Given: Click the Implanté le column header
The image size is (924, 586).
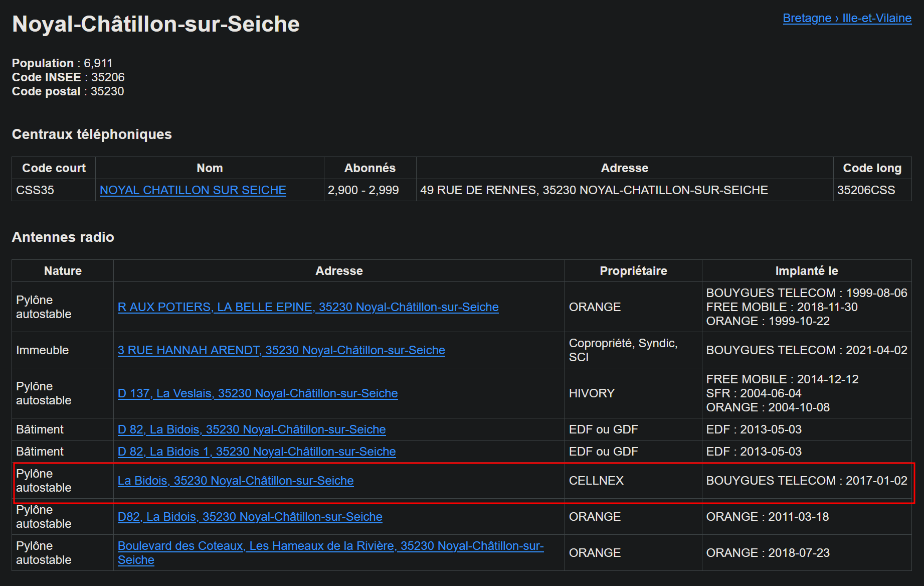Looking at the screenshot, I should pos(807,271).
